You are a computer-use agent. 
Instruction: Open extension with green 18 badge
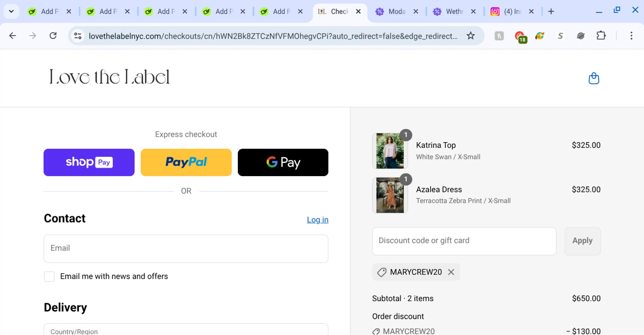520,37
